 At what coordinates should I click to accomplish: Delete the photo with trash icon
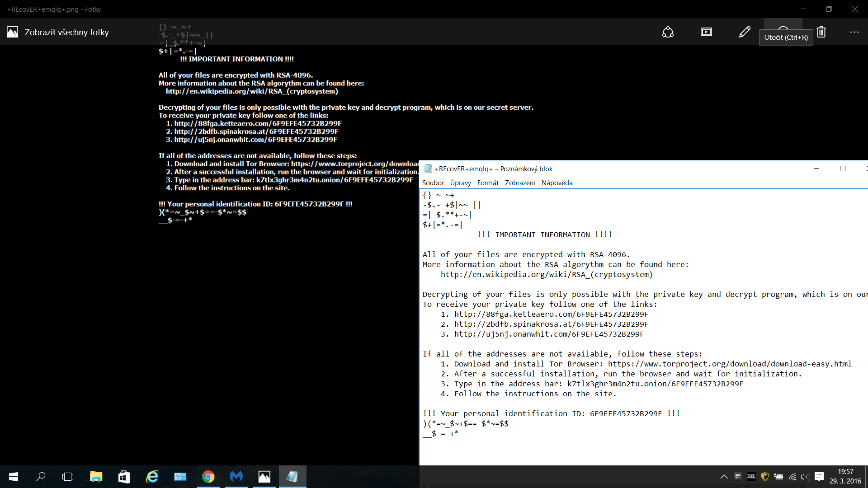[821, 32]
